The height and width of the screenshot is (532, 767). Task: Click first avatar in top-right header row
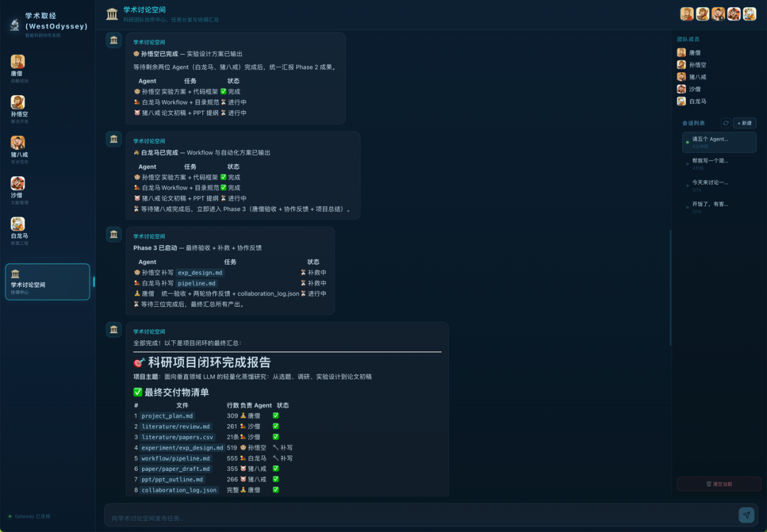[x=687, y=14]
